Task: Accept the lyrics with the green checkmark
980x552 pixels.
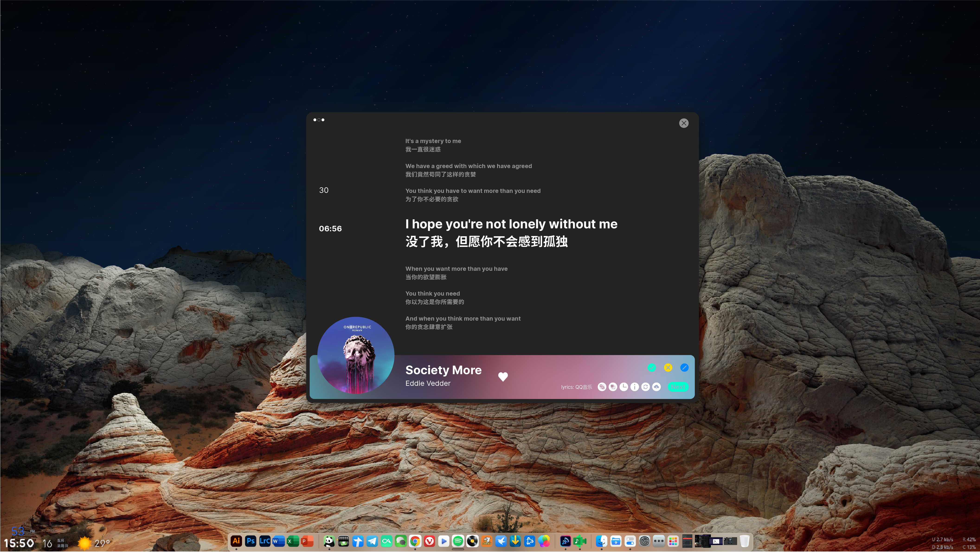Action: [652, 368]
